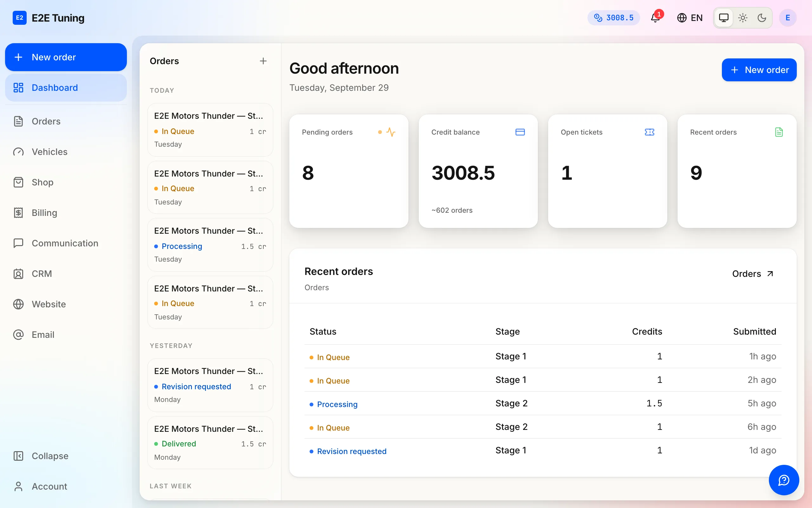Select the table row submitted 1h ago
Viewport: 812px width, 508px height.
click(543, 357)
